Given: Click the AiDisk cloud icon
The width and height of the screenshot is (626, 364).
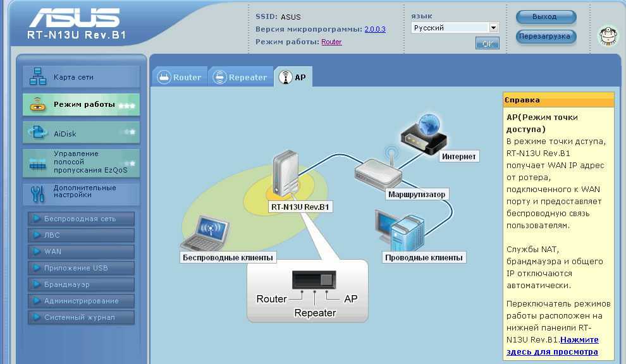Looking at the screenshot, I should click(37, 133).
